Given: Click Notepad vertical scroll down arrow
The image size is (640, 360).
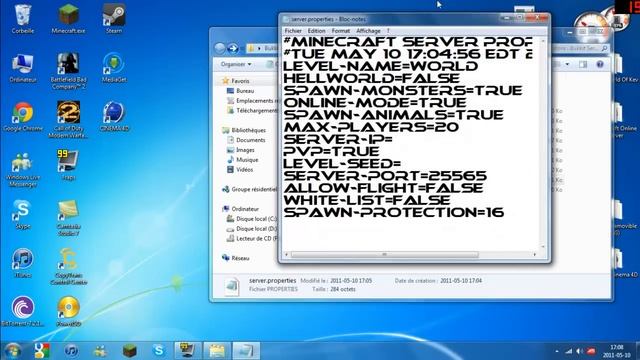Looking at the screenshot, I should [x=543, y=247].
